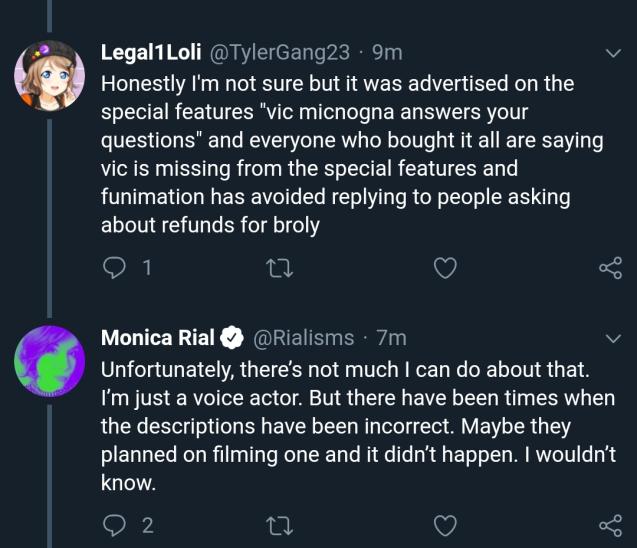The image size is (637, 548).
Task: Reply to Monica Rial's tweet
Action: point(114,525)
